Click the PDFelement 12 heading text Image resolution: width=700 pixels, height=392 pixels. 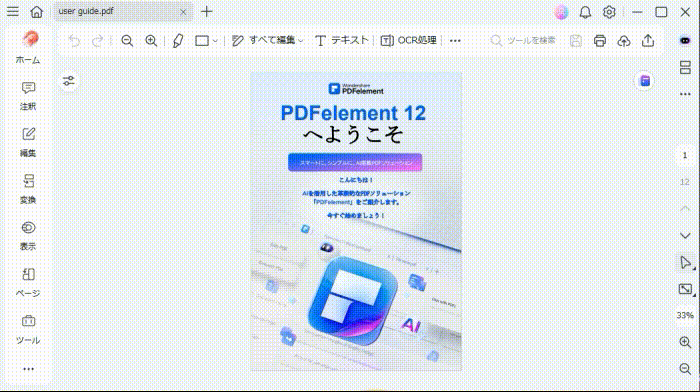click(x=353, y=113)
